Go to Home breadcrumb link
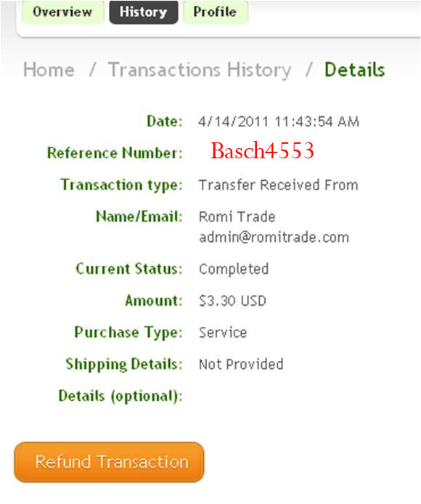 coord(49,70)
